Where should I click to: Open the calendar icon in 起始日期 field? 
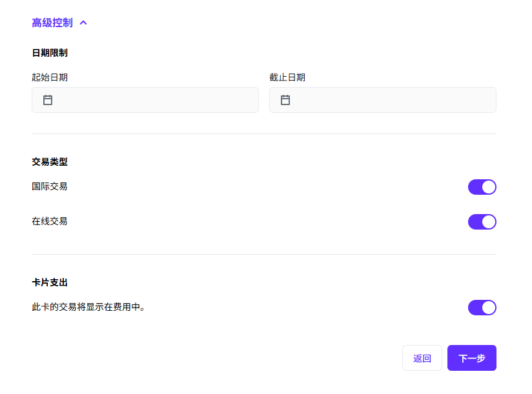(x=48, y=100)
